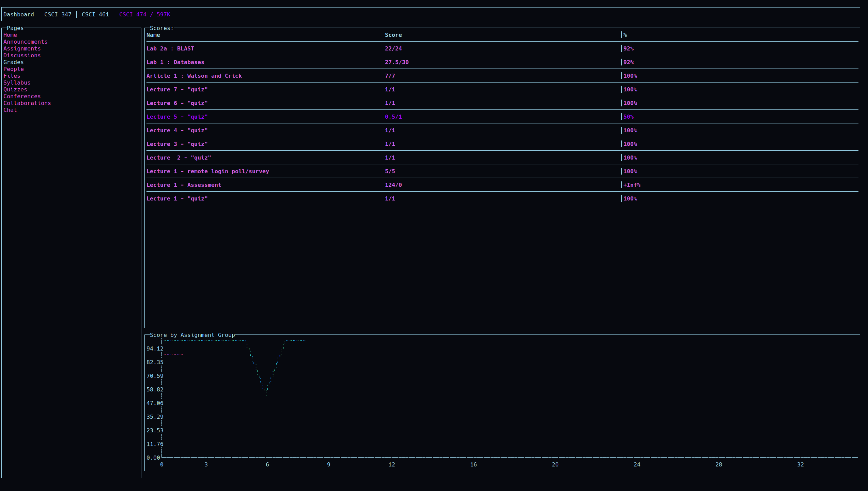Open the Dashboard tab

(19, 14)
